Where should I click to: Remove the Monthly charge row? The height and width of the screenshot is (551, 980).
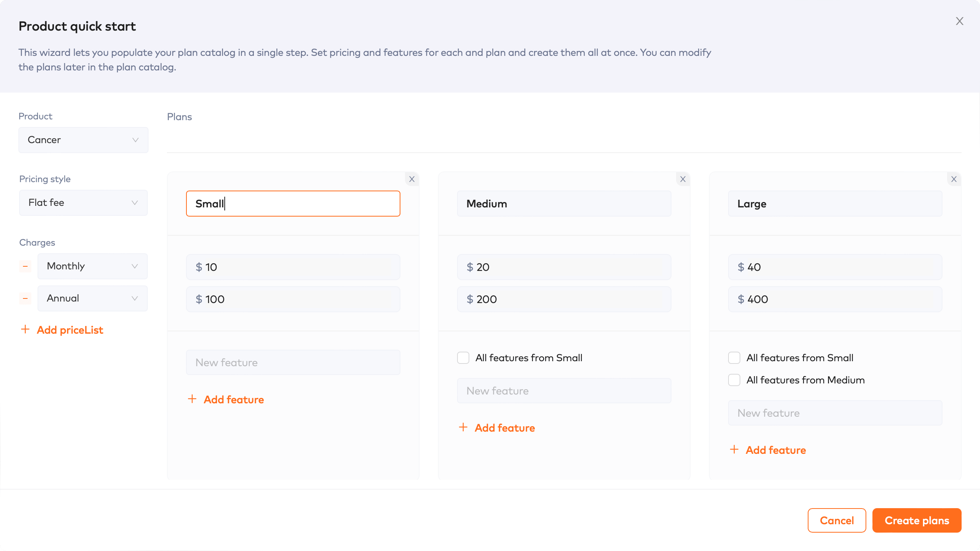click(x=25, y=266)
